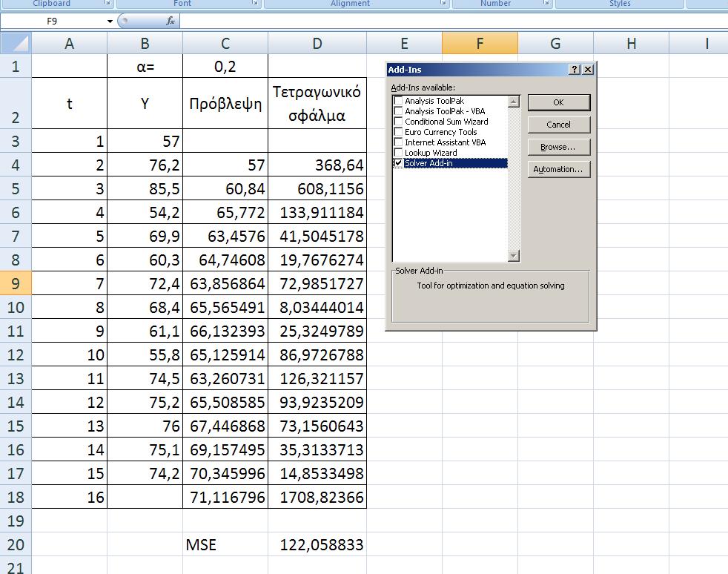Click forecast cell 70,345996
The height and width of the screenshot is (574, 728).
[x=225, y=473]
